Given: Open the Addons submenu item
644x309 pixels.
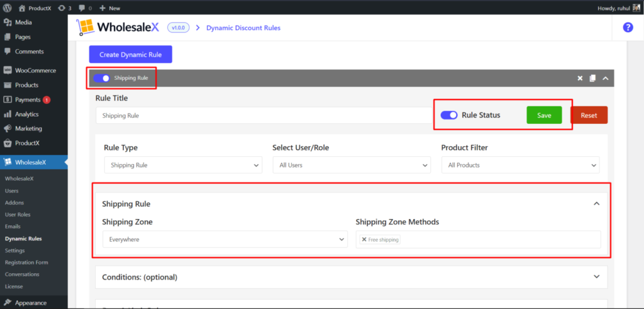Looking at the screenshot, I should pos(14,203).
